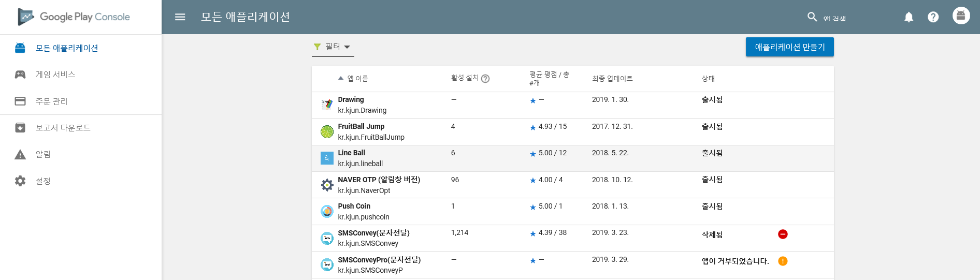Image resolution: width=980 pixels, height=280 pixels.
Task: Click the Android icon beside 모든 애플리케이션
Action: pos(20,48)
